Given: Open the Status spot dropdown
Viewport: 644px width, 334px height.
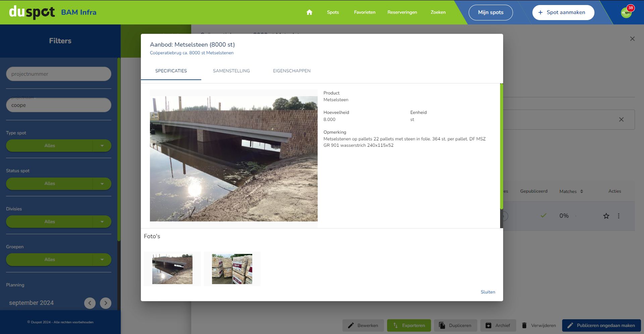Looking at the screenshot, I should [x=102, y=184].
